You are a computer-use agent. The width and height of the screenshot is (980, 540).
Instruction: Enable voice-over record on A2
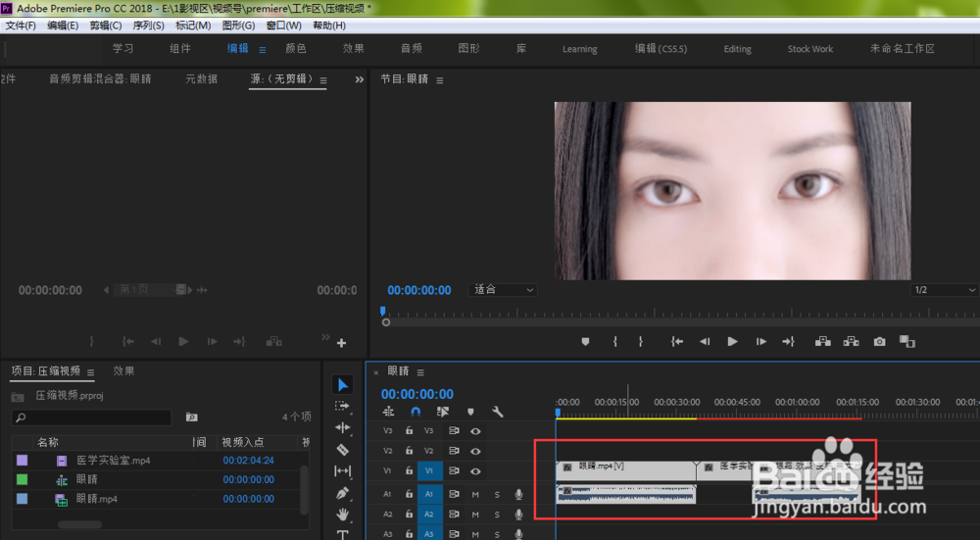518,515
